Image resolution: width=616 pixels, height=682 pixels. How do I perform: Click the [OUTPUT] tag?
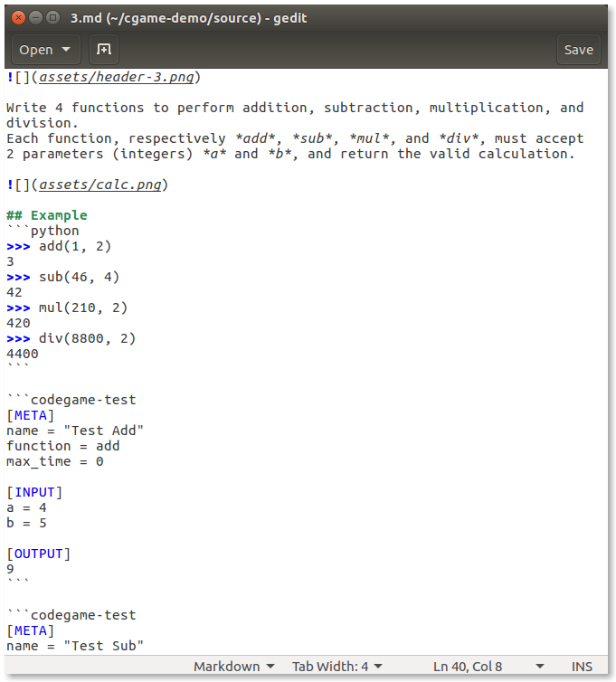click(38, 554)
